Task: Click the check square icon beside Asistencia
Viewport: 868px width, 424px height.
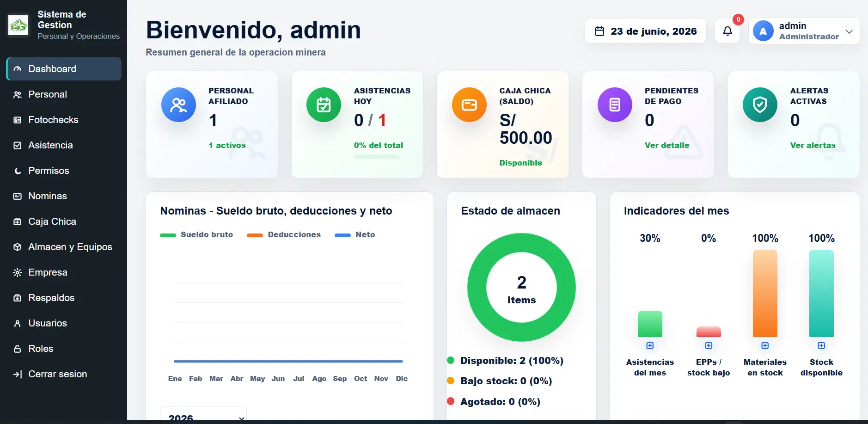Action: [x=18, y=145]
